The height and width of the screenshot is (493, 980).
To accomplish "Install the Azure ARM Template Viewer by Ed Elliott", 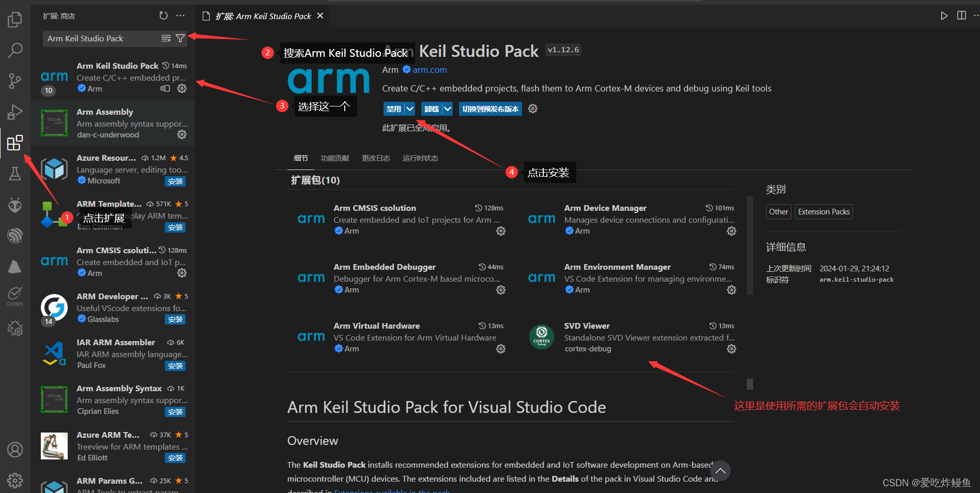I will pyautogui.click(x=175, y=458).
